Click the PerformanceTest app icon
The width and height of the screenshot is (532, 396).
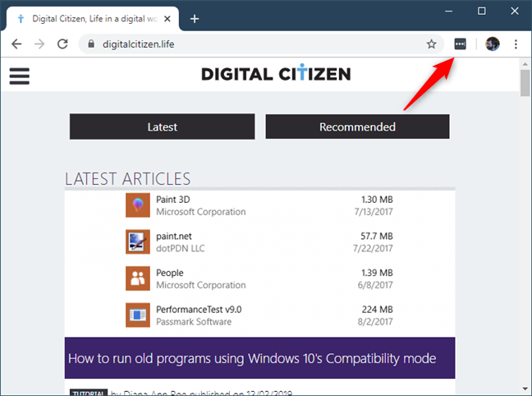click(x=138, y=315)
